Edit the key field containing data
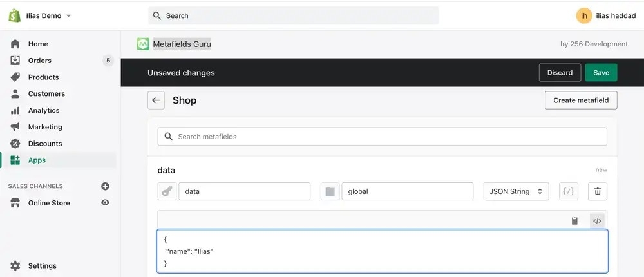644x277 pixels. (244, 191)
